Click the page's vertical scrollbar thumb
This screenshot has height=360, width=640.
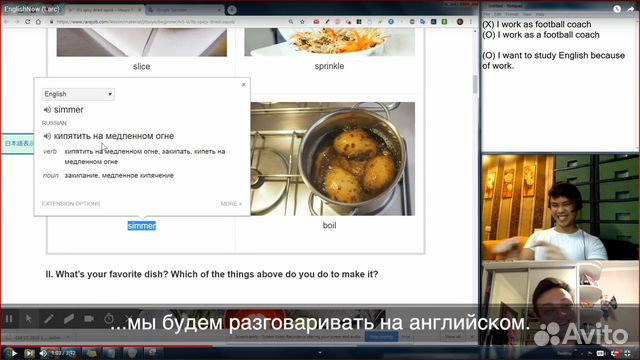coord(475,84)
